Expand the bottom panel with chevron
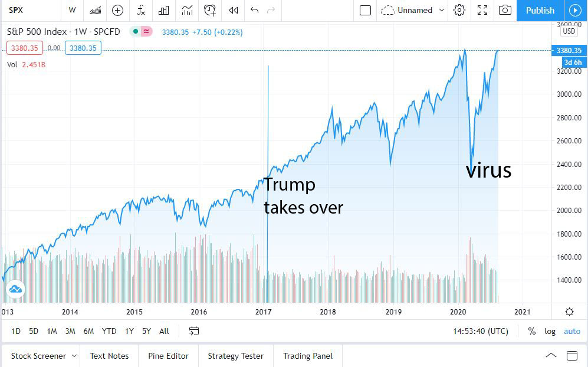The image size is (588, 367). [x=551, y=356]
